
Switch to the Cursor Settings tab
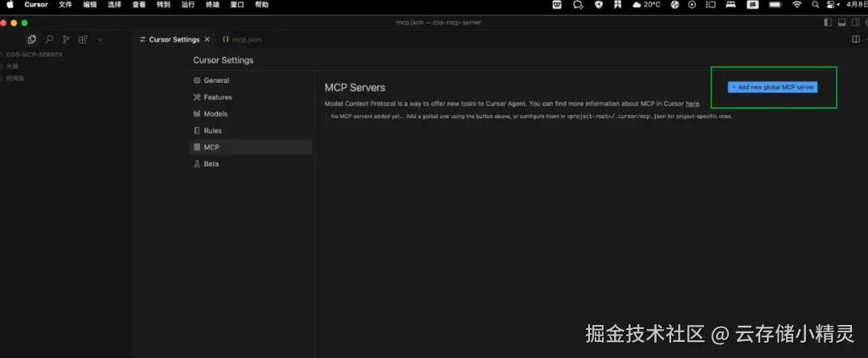[174, 39]
